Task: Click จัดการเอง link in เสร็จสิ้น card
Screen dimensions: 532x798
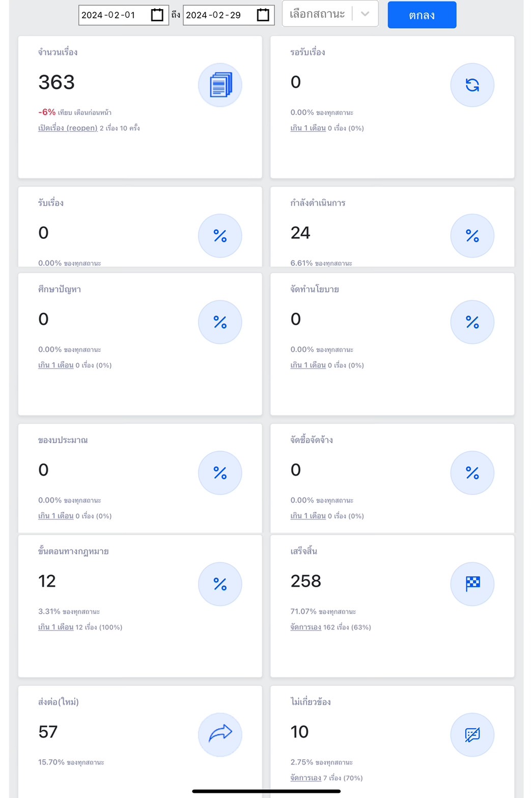Action: coord(306,627)
